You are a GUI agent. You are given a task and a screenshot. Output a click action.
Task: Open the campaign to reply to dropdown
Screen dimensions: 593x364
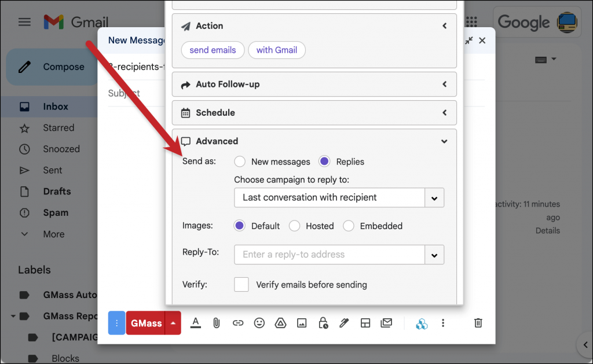click(339, 198)
